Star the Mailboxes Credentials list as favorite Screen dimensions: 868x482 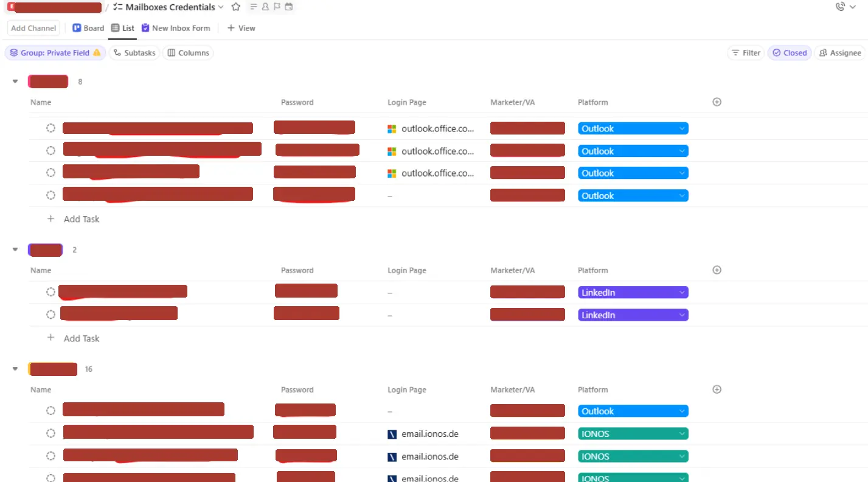pyautogui.click(x=236, y=7)
